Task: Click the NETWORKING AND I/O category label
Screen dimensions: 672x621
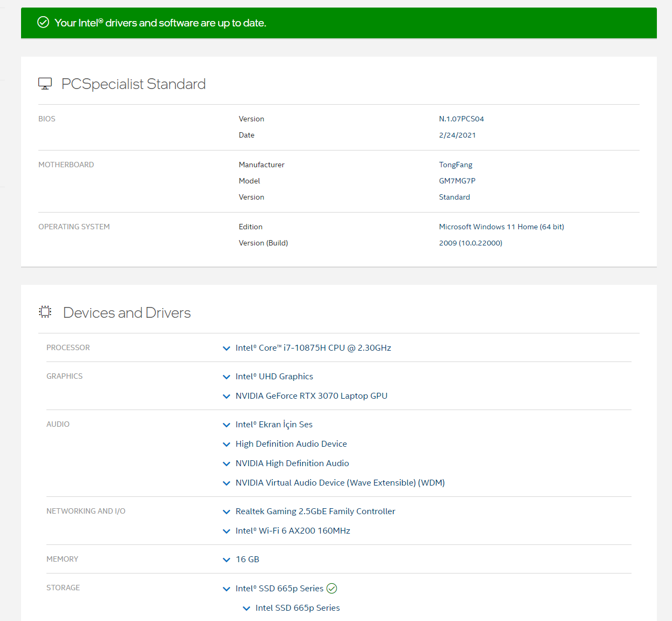Action: 86,511
